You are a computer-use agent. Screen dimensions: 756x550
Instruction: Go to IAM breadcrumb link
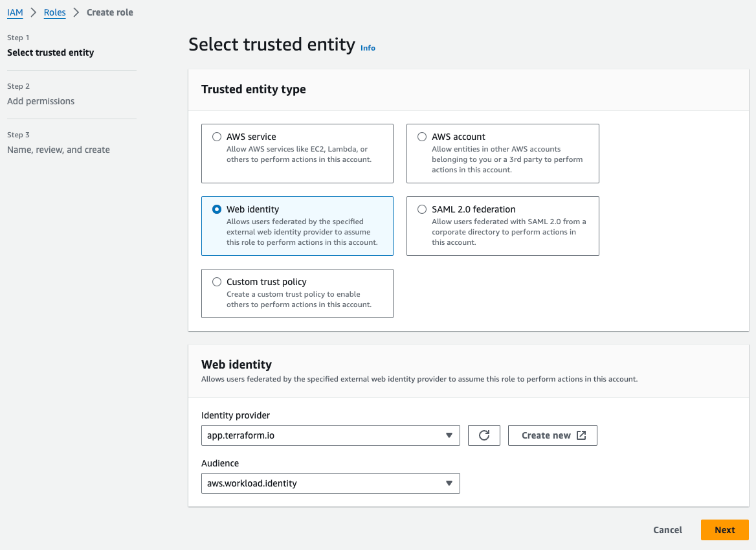click(x=15, y=12)
